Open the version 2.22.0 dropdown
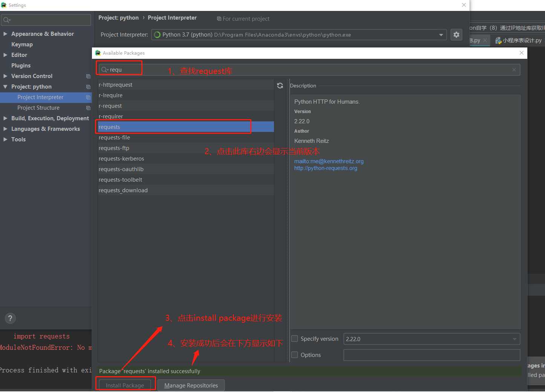The width and height of the screenshot is (545, 392). (514, 339)
